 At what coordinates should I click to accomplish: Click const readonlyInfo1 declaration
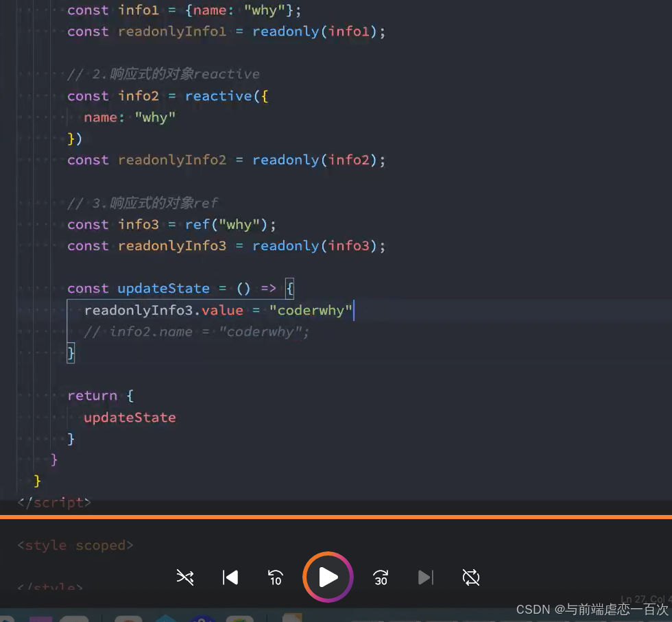226,32
